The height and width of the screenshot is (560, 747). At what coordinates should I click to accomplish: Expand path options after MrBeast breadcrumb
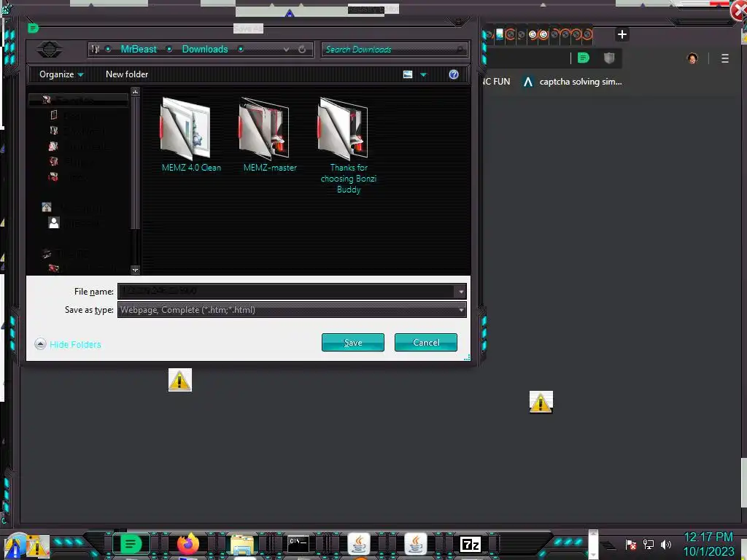point(169,49)
